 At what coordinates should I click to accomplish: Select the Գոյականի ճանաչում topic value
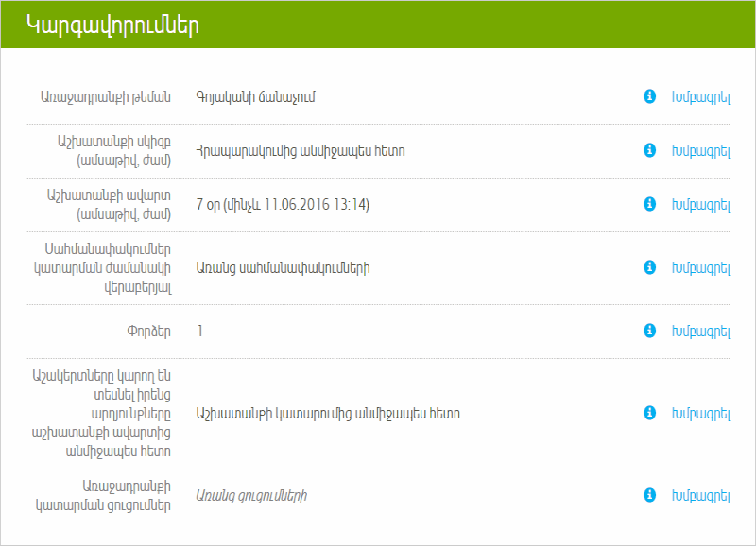[x=254, y=96]
